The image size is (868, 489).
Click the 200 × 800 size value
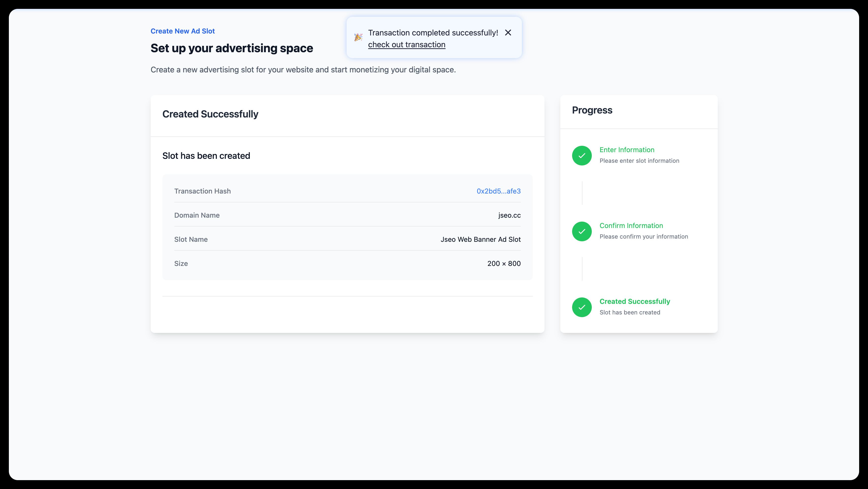(504, 263)
